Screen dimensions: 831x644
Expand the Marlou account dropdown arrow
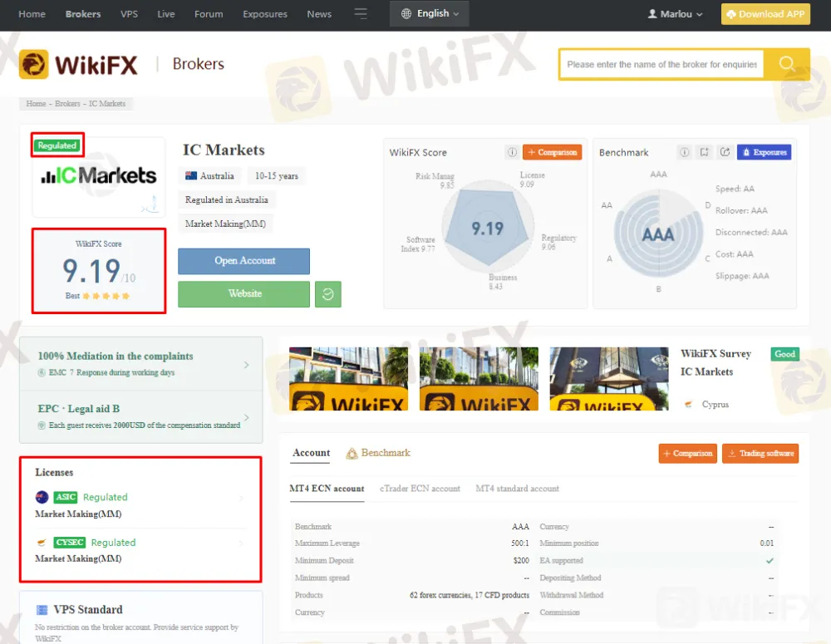tap(699, 14)
